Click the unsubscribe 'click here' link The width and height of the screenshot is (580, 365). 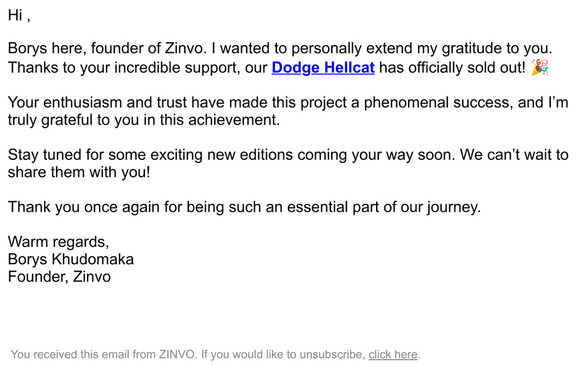pyautogui.click(x=393, y=354)
